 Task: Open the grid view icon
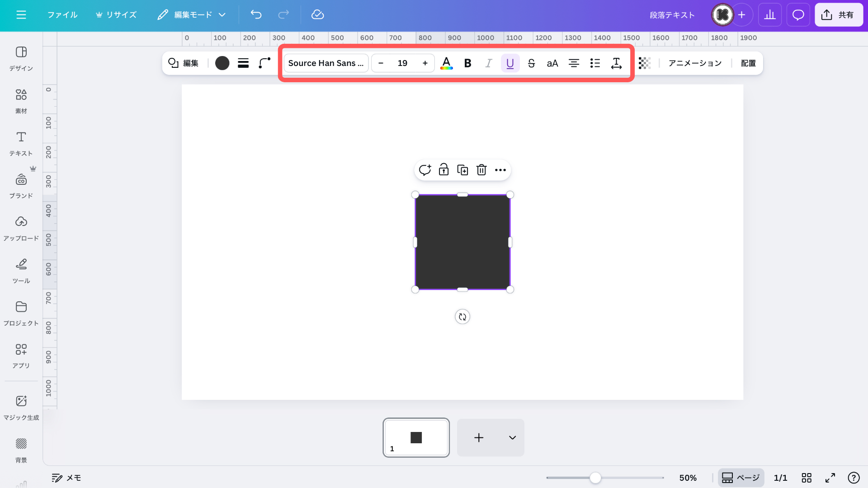[807, 478]
